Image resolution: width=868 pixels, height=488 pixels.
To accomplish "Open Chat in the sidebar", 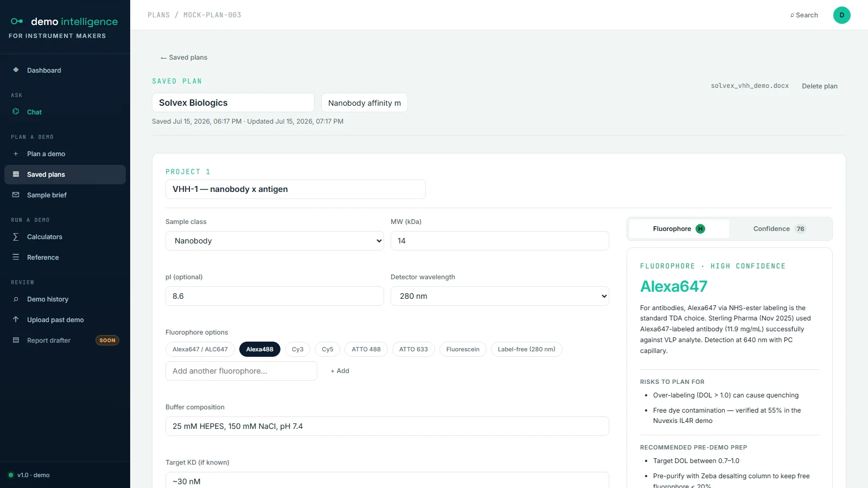I will 65,112.
